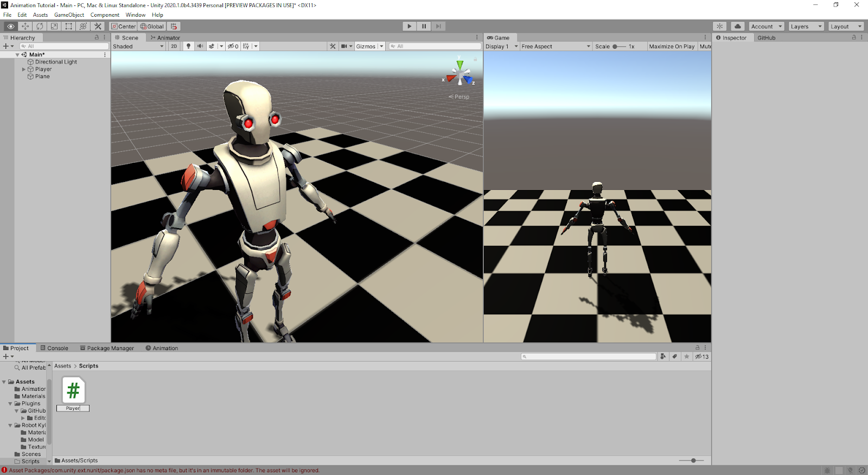This screenshot has width=868, height=475.
Task: Toggle pivot Center handle position
Action: 124,26
